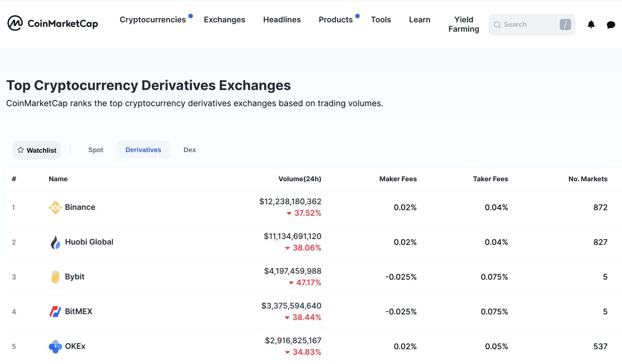
Task: Click into the Search field
Action: 531,25
